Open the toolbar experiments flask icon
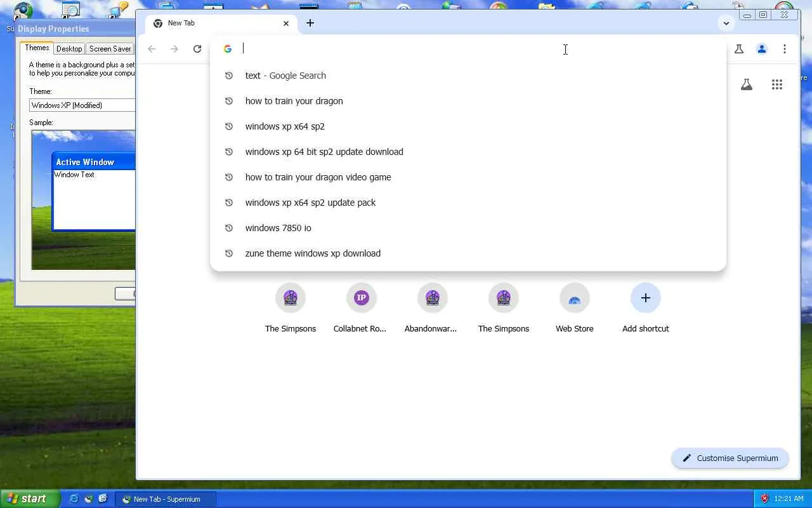Image resolution: width=812 pixels, height=508 pixels. pos(739,49)
